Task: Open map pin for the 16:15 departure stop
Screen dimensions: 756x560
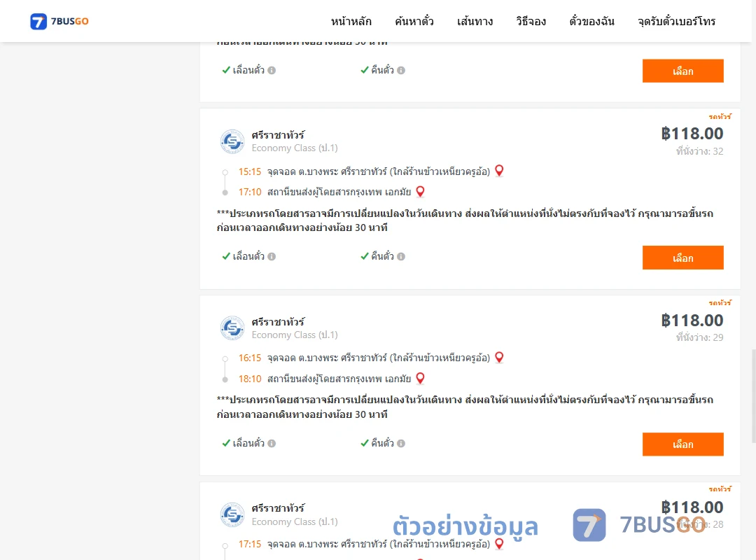Action: [x=500, y=358]
